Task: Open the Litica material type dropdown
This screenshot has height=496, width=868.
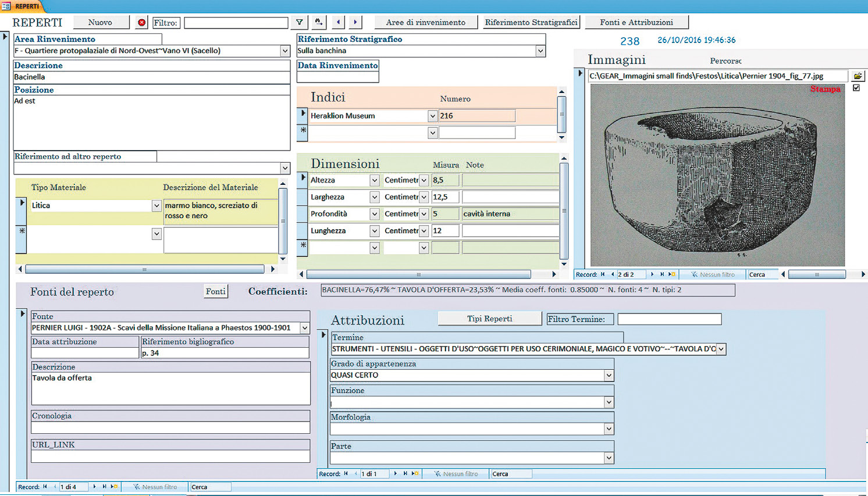Action: tap(156, 206)
